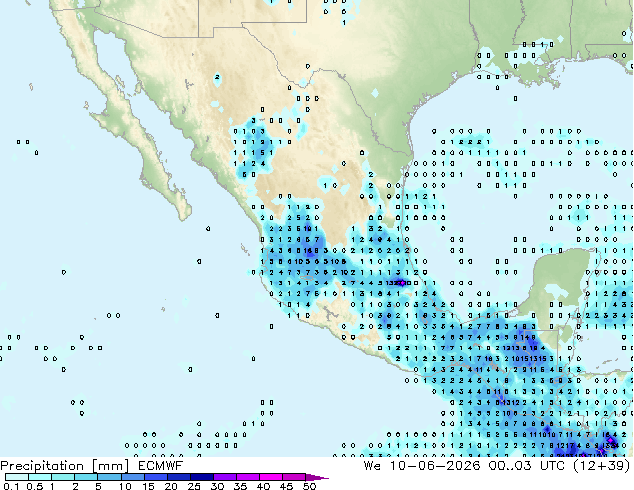
Task: Click the purple above-50 legend arrow
Action: click(x=317, y=477)
